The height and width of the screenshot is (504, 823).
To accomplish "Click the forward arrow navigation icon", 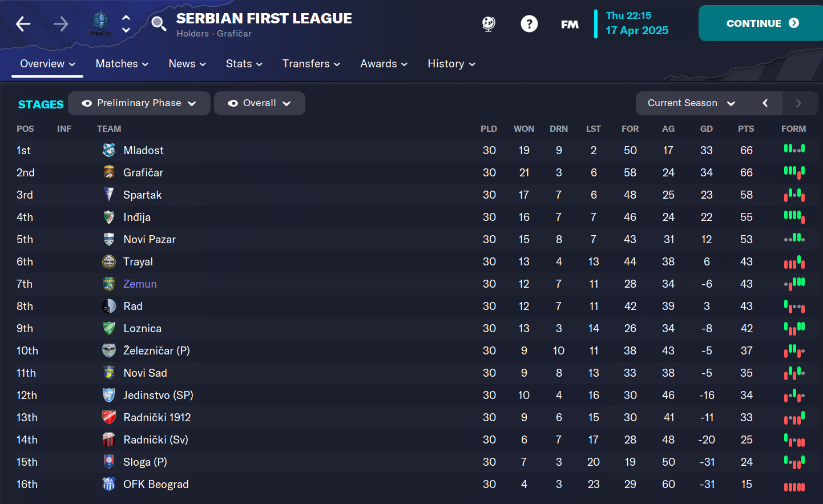I will (60, 24).
